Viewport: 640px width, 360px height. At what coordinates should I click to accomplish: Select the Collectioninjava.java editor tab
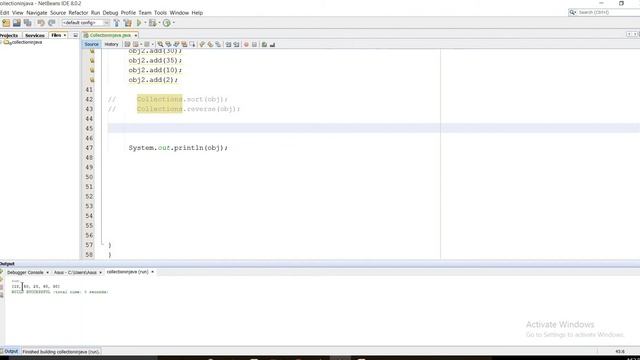[110, 36]
